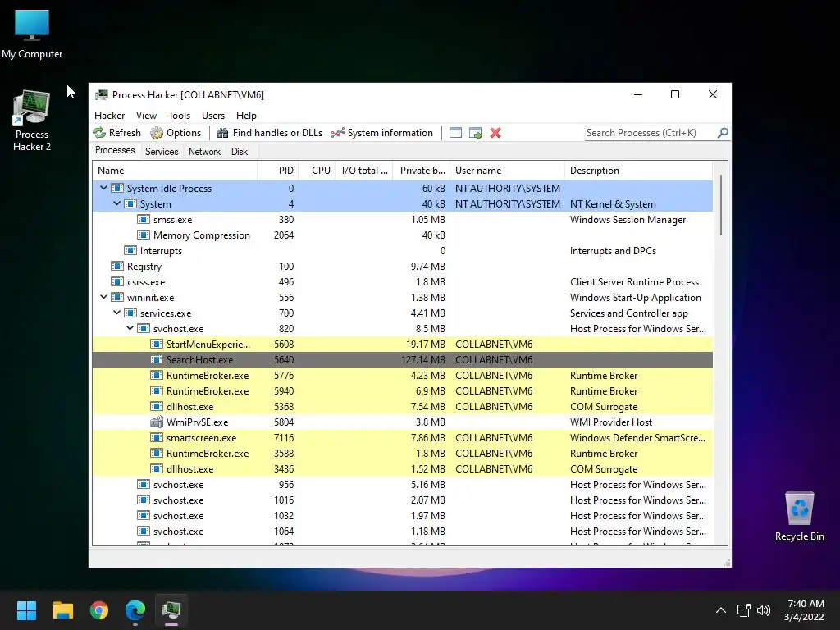Click the find window and thread icon
The height and width of the screenshot is (630, 840).
pos(475,133)
